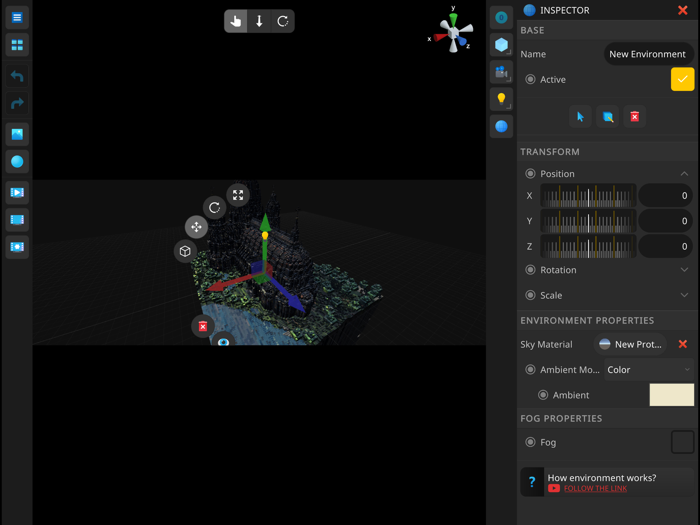Open the image assets icon

(17, 134)
